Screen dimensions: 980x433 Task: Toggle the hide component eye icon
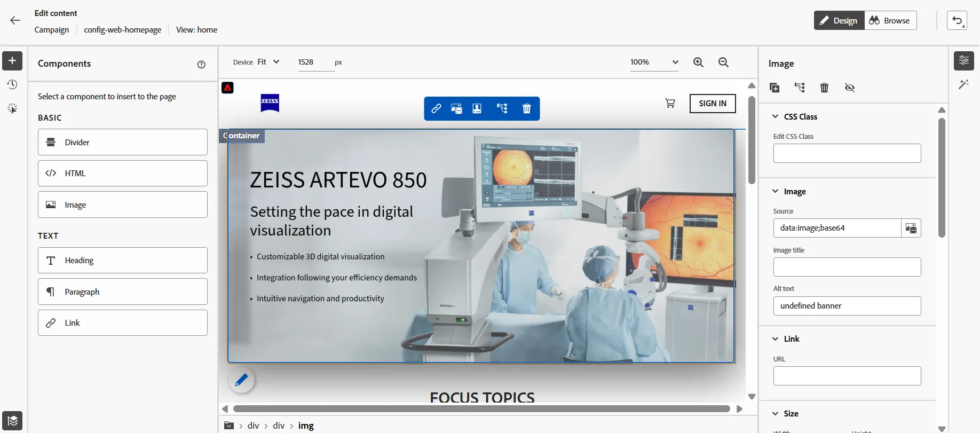click(850, 88)
